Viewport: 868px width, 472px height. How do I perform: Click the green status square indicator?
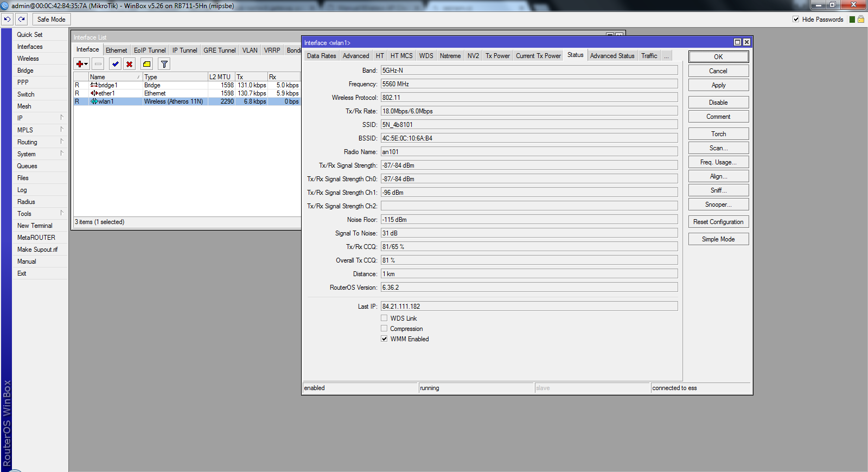[x=852, y=20]
